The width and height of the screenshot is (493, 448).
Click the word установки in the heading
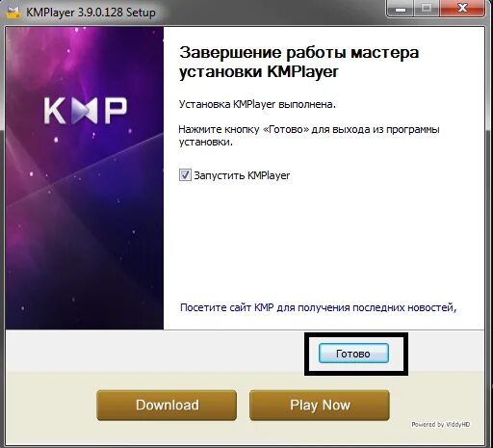tap(221, 72)
